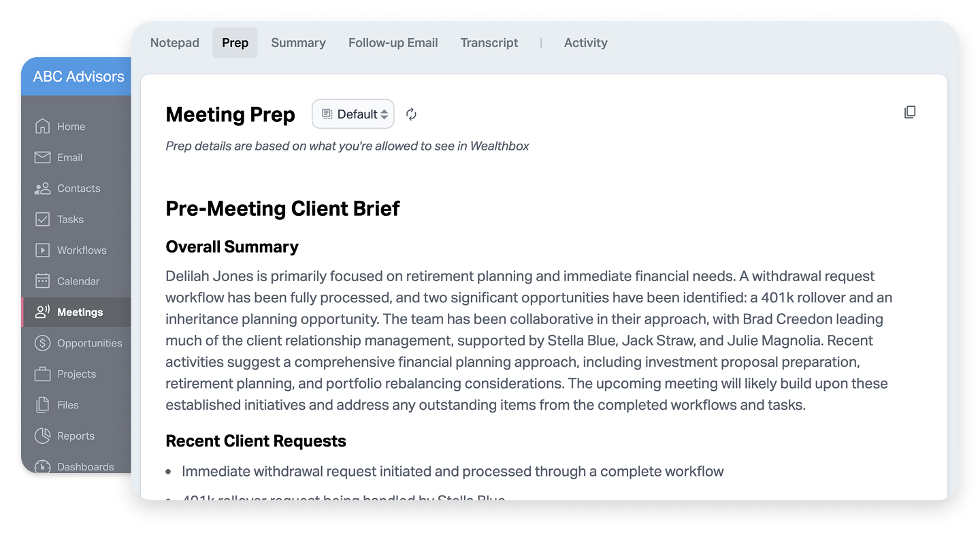Viewport: 980px width, 533px height.
Task: Open Projects via the briefcase icon
Action: pos(42,374)
